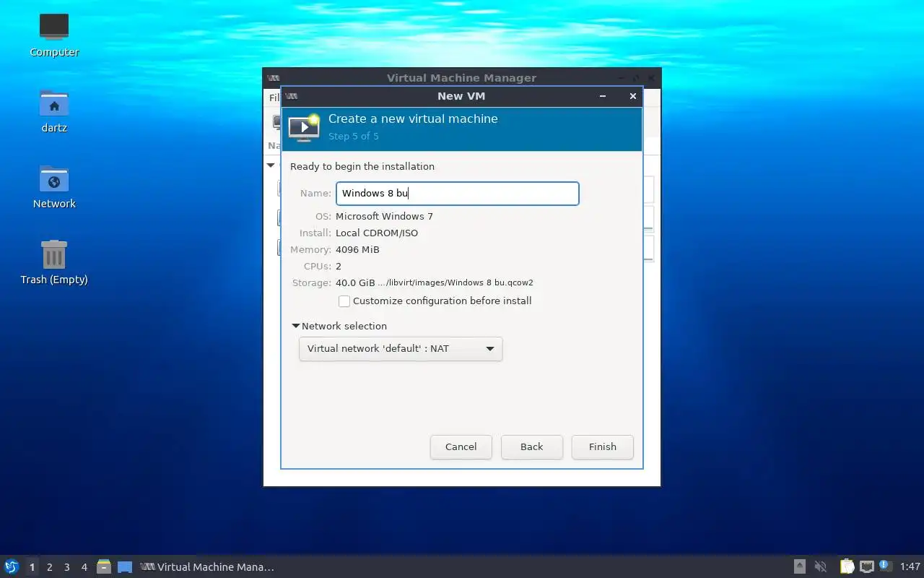Click the muted volume tray icon
The height and width of the screenshot is (578, 924).
pos(821,566)
